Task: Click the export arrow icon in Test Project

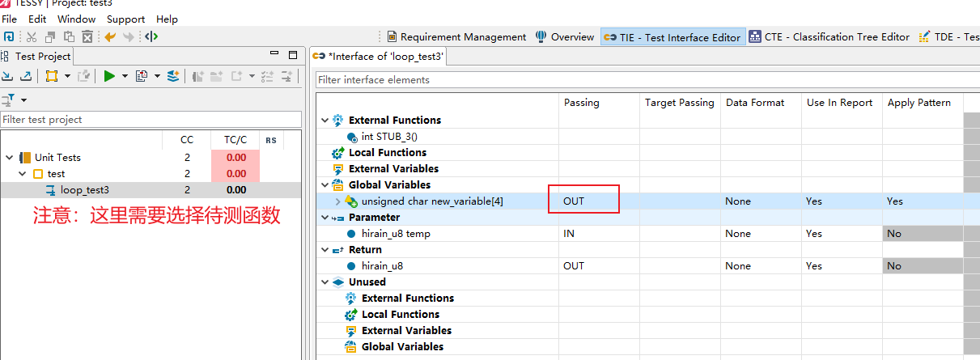Action: (26, 76)
